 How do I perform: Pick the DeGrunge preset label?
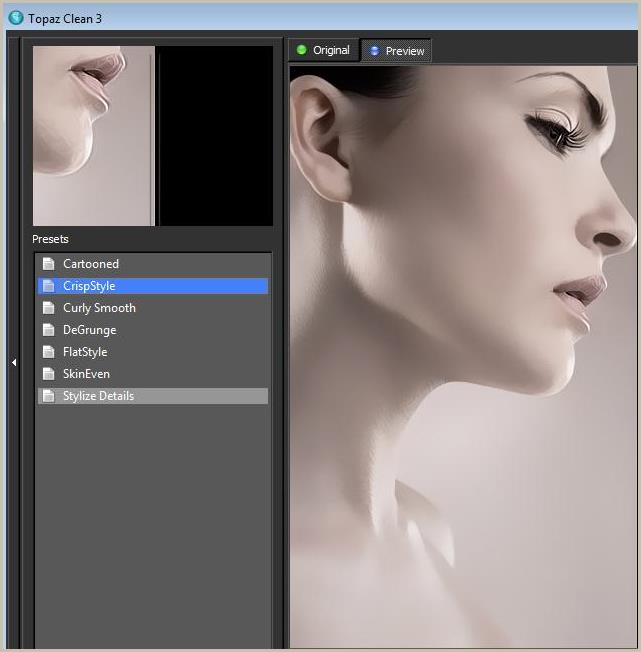coord(89,330)
